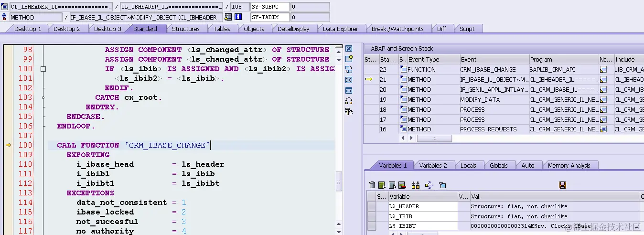Image resolution: width=644 pixels, height=235 pixels.
Task: Click the navigate icon in PROCESS_REQUESTS stack row
Action: (x=603, y=129)
